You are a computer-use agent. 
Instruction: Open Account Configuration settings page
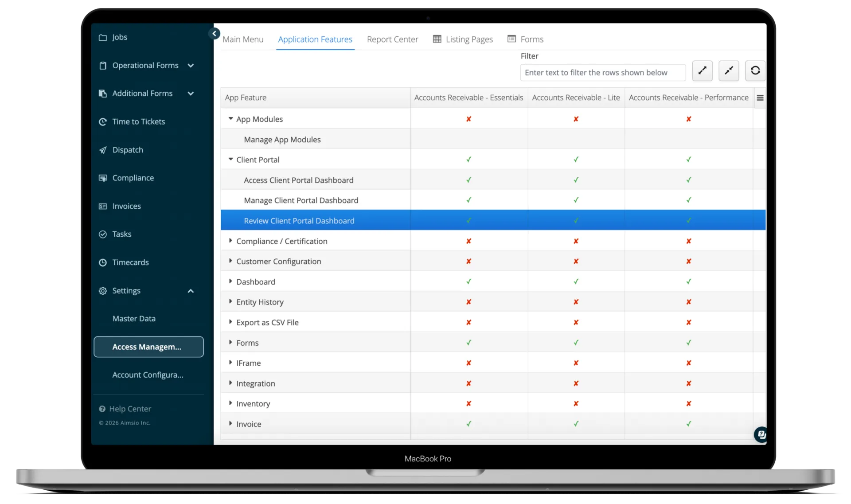pyautogui.click(x=148, y=375)
